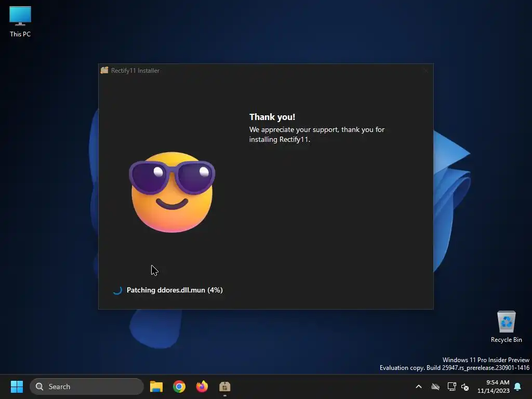Open Google Chrome from the taskbar
Screen dimensions: 532x399
click(179, 387)
